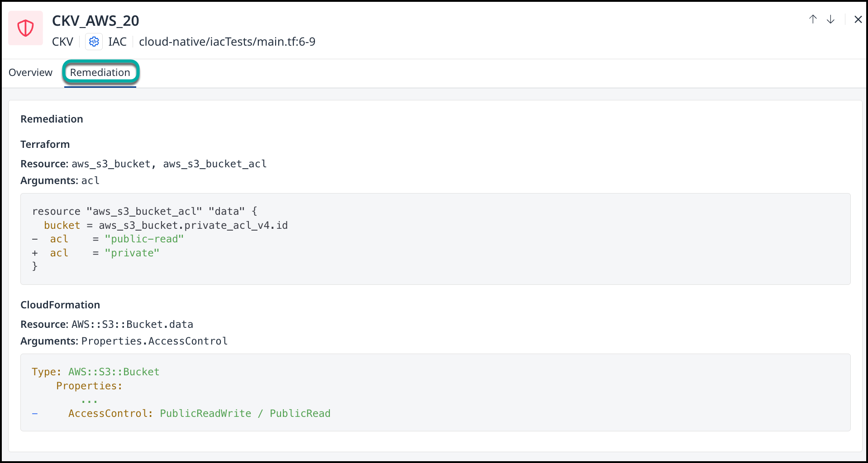This screenshot has width=868, height=463.
Task: Click the AccessControl PublicReadWrite line
Action: point(181,413)
